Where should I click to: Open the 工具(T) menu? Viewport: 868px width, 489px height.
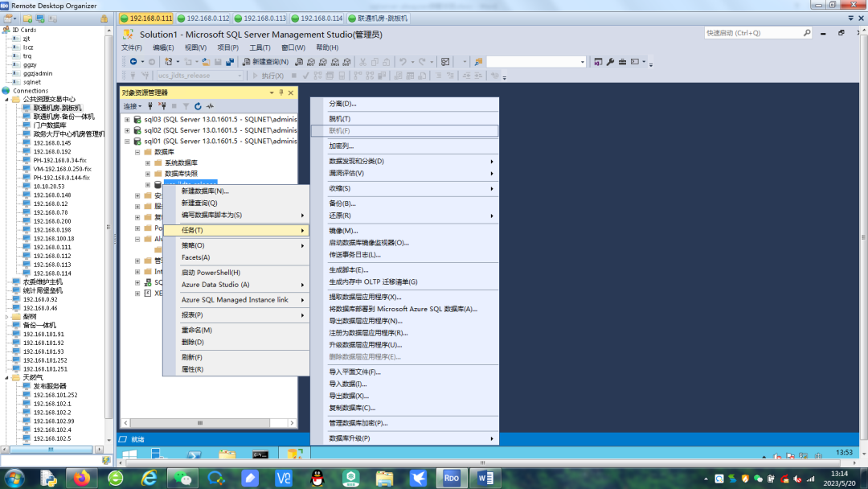[x=260, y=47]
